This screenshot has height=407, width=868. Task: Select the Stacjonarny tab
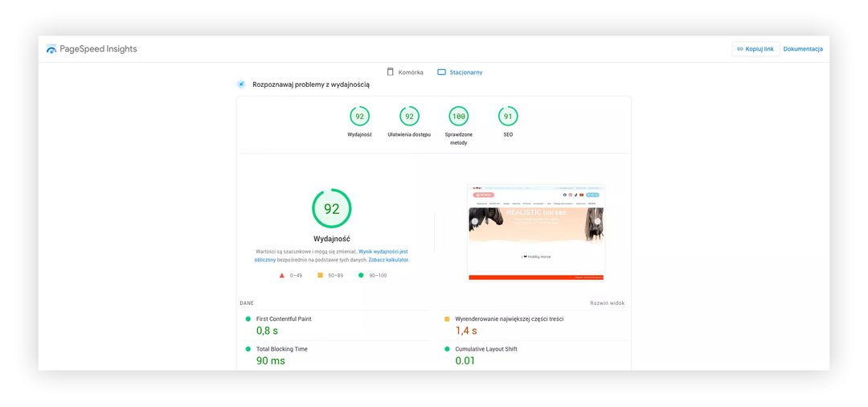click(460, 72)
